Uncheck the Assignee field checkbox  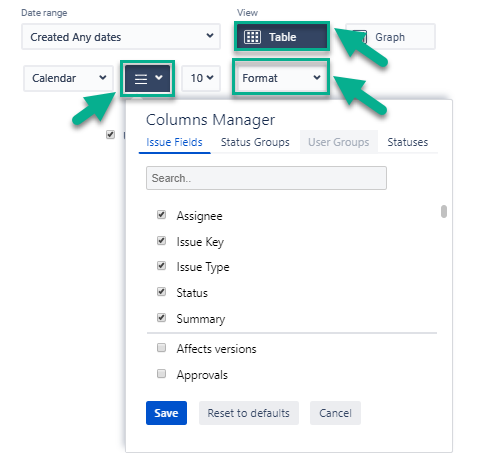[161, 215]
